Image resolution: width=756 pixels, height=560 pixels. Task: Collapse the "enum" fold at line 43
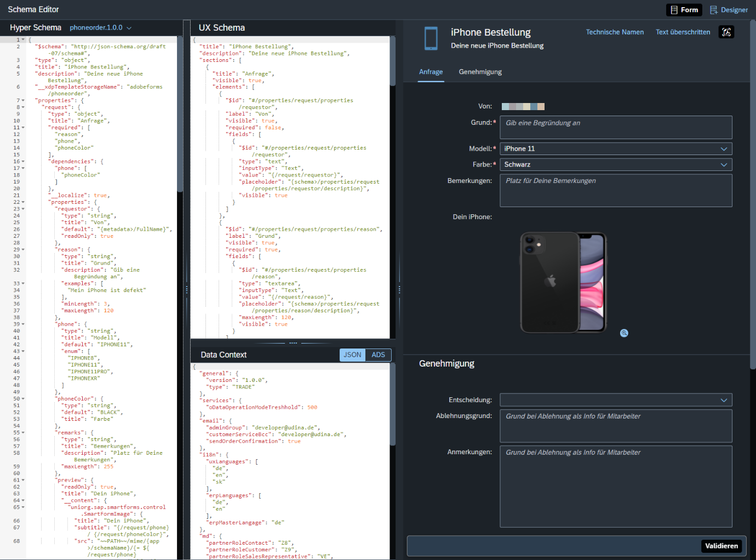(23, 351)
